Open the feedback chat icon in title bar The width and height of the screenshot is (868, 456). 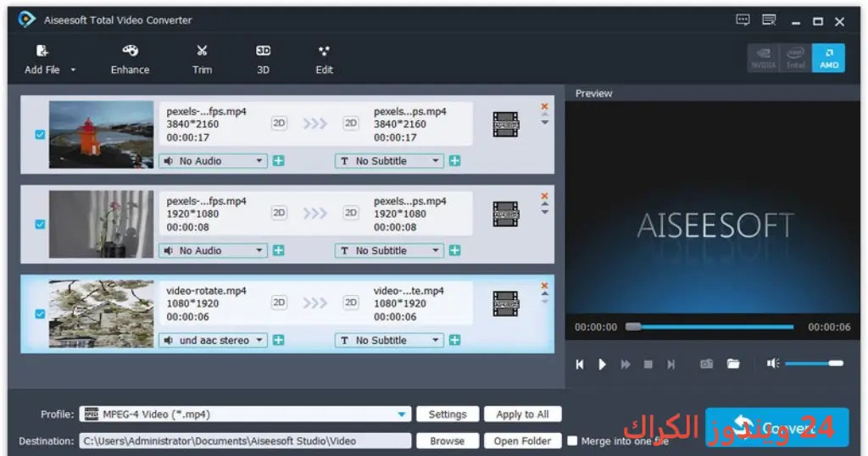coord(743,20)
